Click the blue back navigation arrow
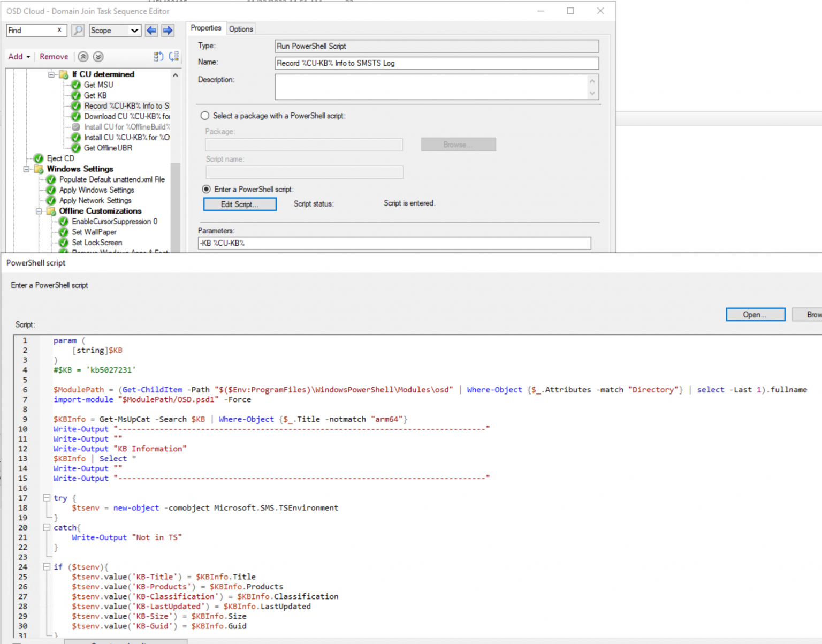Viewport: 822px width, 644px height. click(x=151, y=31)
